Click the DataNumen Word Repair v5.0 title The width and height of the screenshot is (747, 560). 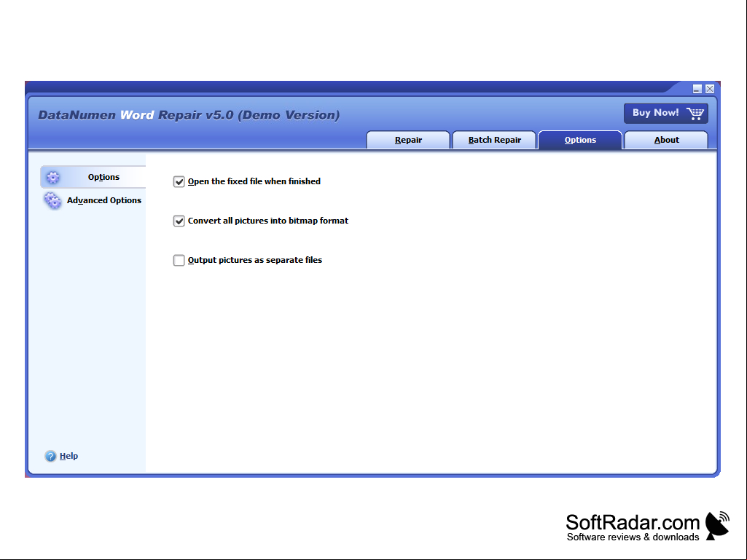[x=189, y=115]
